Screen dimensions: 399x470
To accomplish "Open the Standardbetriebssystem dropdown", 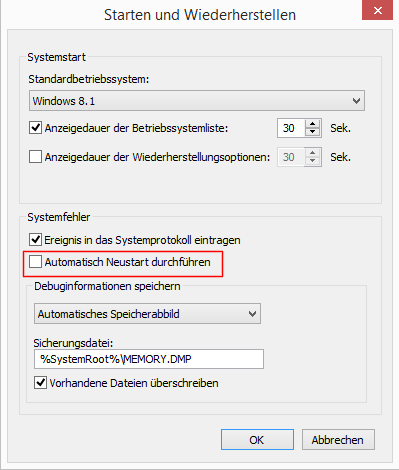I will 197,101.
